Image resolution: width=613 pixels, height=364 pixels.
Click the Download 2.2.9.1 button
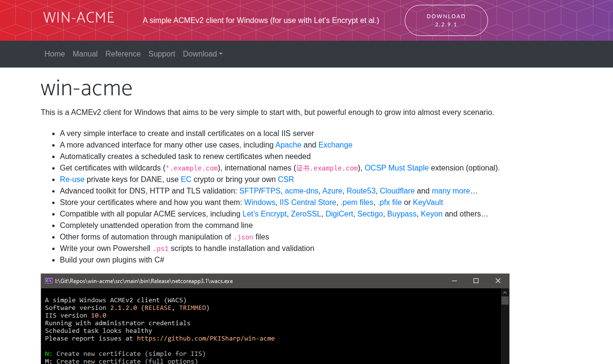coord(446,20)
